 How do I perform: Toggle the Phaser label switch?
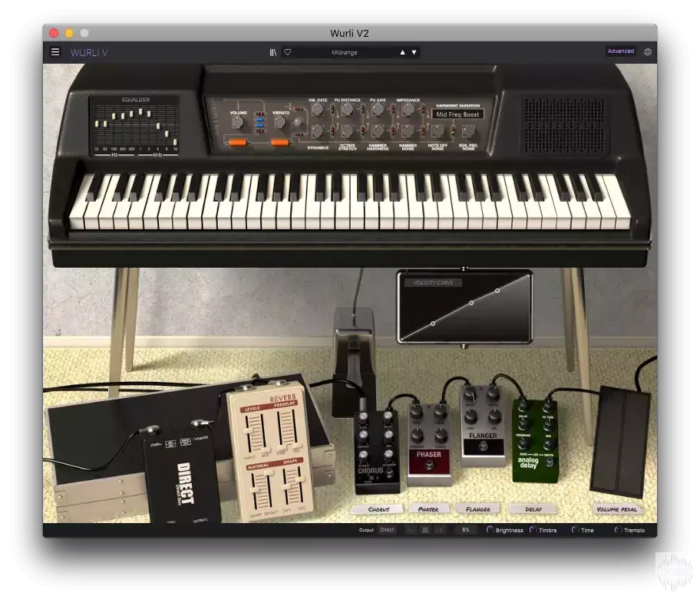pos(428,509)
